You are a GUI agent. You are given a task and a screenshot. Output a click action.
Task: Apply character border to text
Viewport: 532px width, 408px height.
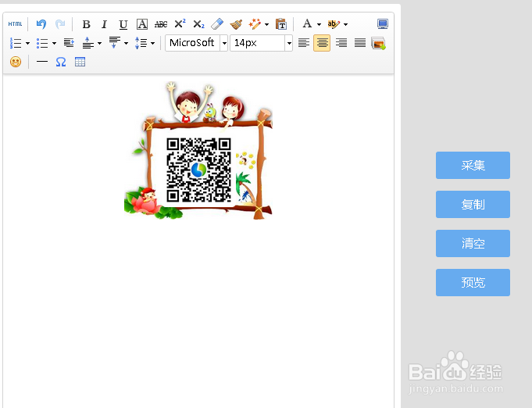point(142,24)
